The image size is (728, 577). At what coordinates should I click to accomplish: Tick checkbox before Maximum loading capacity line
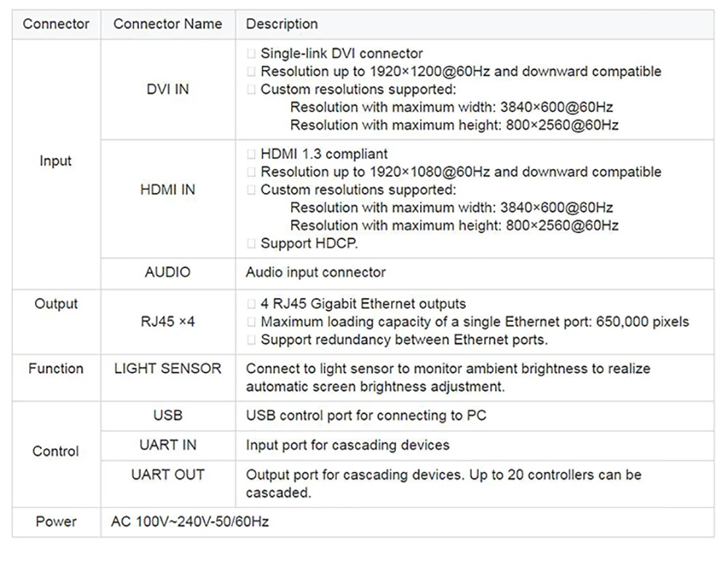(251, 322)
